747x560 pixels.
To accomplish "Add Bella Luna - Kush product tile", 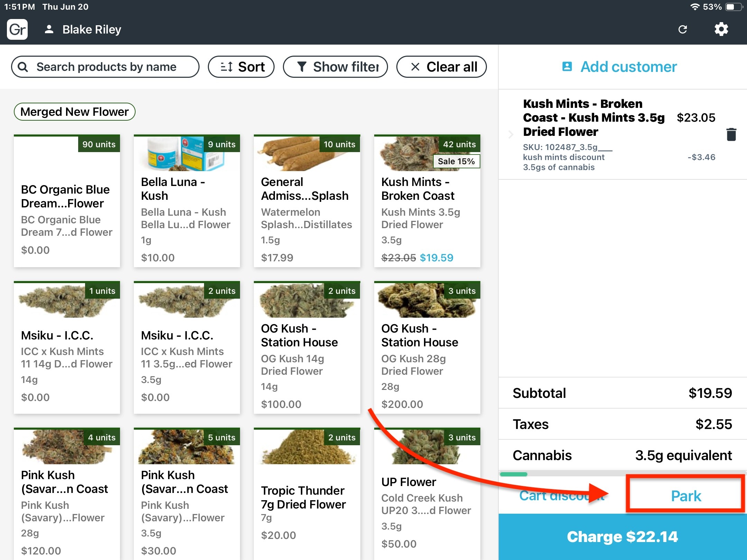I will coord(187,201).
